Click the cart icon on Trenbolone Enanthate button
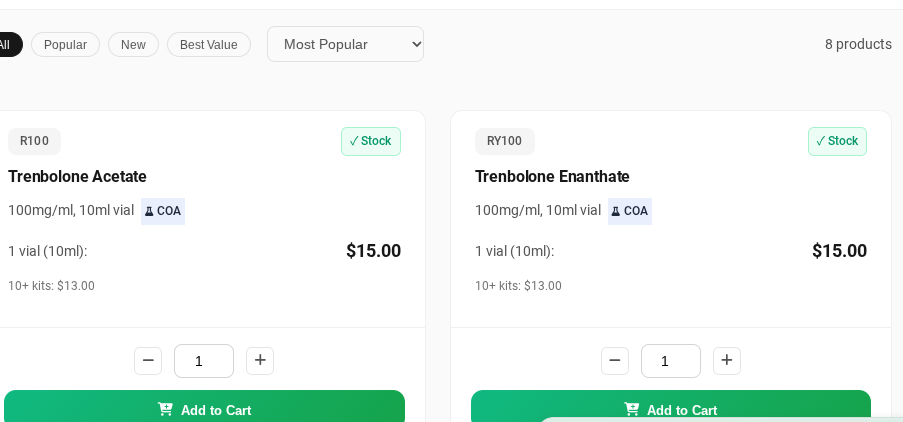The height and width of the screenshot is (422, 903). click(632, 409)
